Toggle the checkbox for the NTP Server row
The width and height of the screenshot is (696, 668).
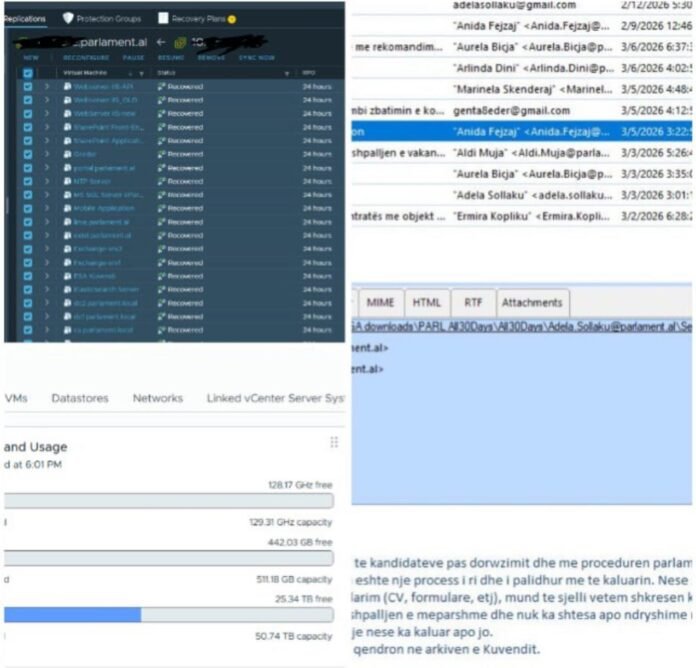tap(28, 181)
